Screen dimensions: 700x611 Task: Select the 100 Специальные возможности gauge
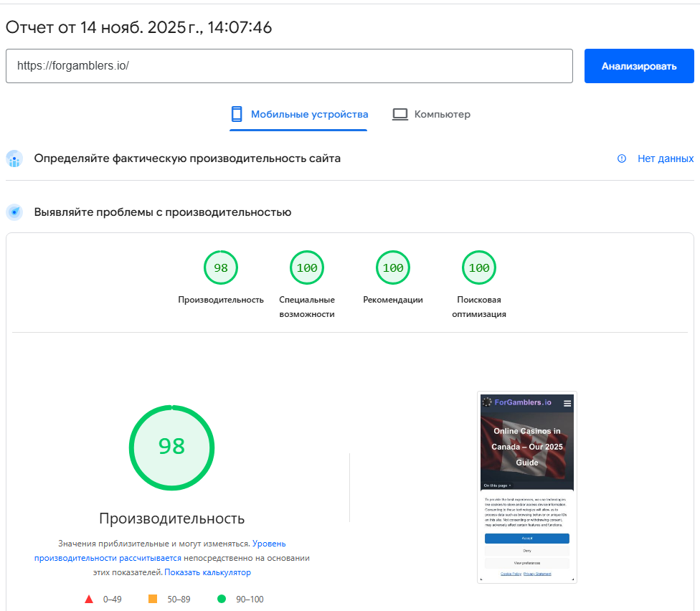[x=307, y=267]
